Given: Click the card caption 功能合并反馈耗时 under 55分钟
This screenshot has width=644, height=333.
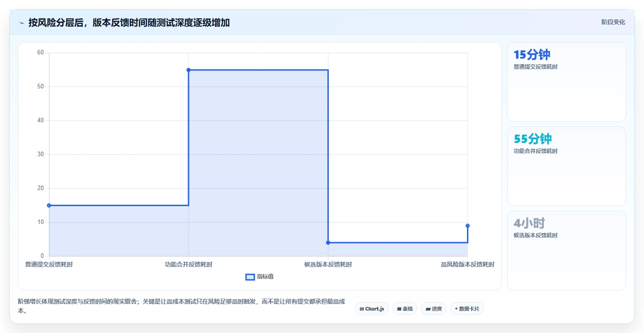Looking at the screenshot, I should 536,151.
